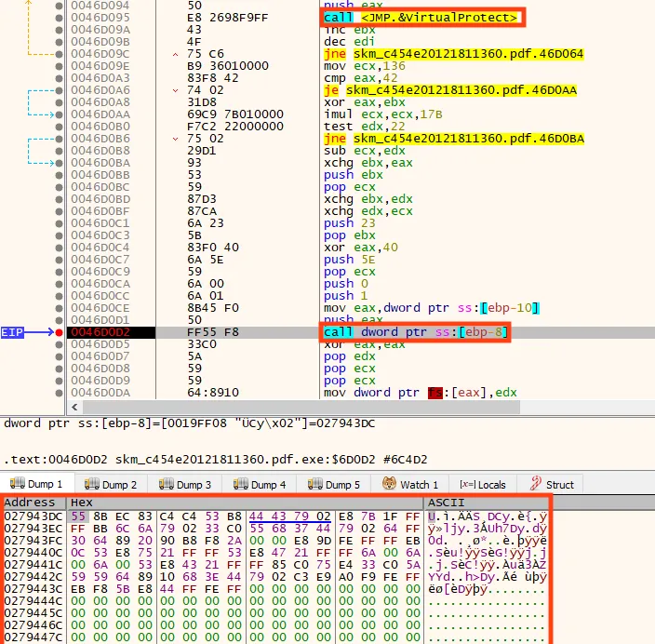Image resolution: width=655 pixels, height=644 pixels.
Task: Select the call VirtualProtect instruction
Action: (x=421, y=18)
